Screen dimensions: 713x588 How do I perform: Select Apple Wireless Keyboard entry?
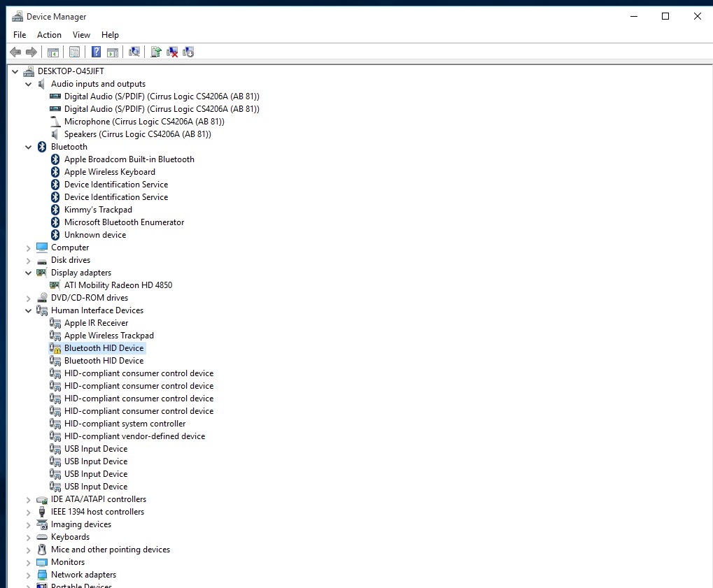(110, 172)
